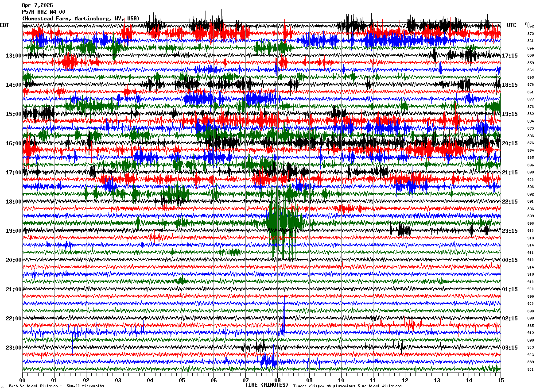Click the x-axis minute tick label '01'
The height and width of the screenshot is (392, 536).
click(x=54, y=380)
